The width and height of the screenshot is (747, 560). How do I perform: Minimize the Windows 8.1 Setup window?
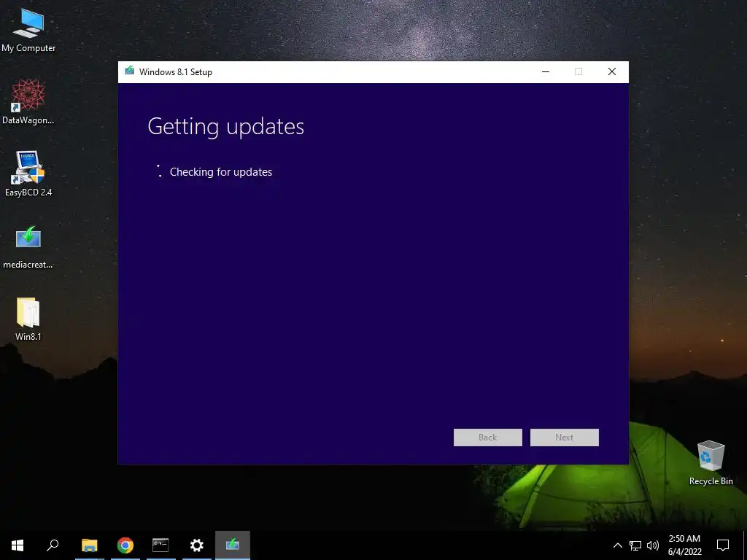point(546,72)
